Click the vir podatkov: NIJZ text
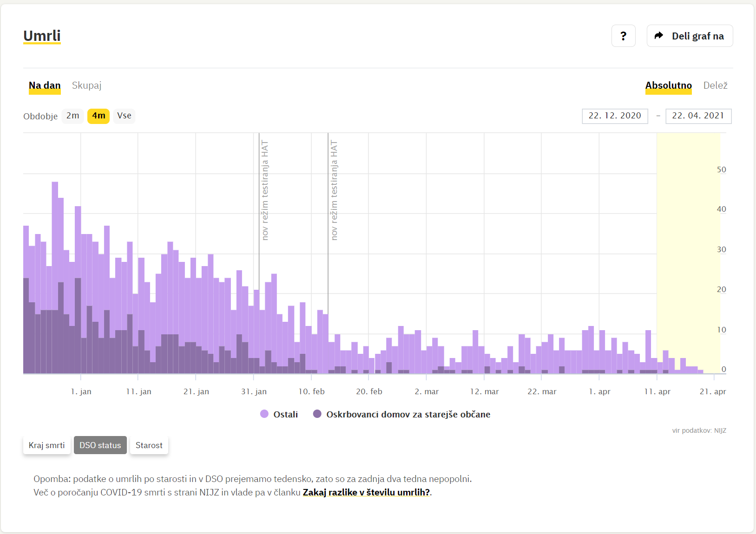This screenshot has height=534, width=756. [x=699, y=430]
